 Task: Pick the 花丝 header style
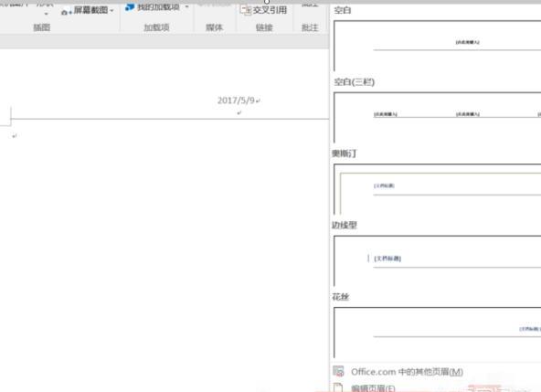point(437,333)
